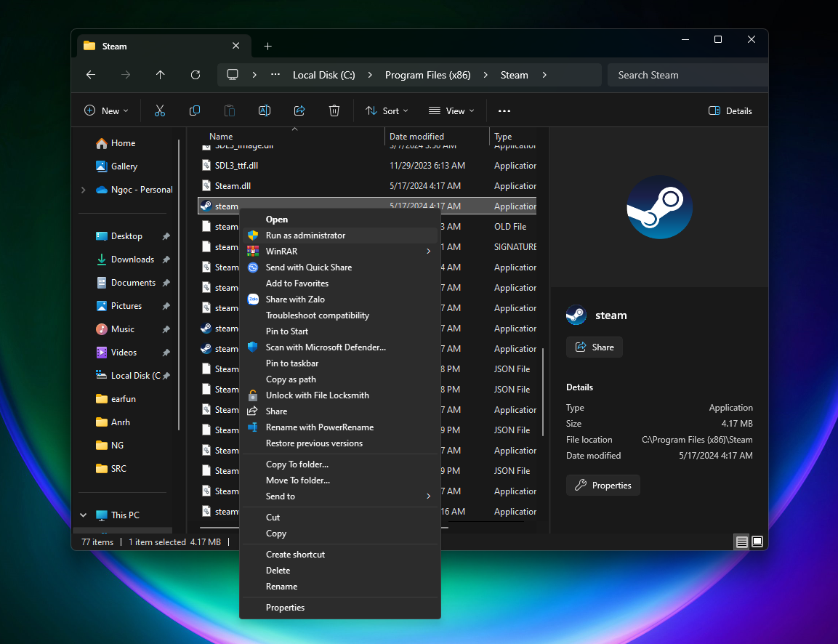Image resolution: width=838 pixels, height=644 pixels.
Task: Switch to large thumbnails view icon in status bar
Action: coord(757,542)
